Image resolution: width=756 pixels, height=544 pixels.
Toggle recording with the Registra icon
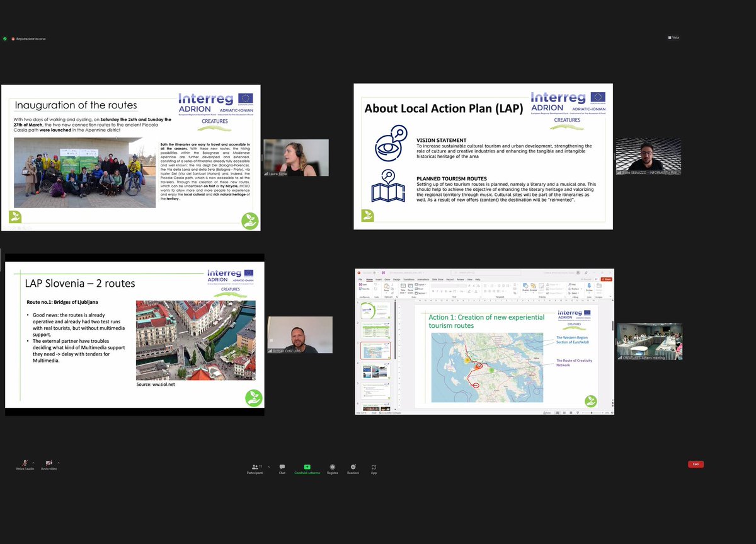click(x=332, y=468)
